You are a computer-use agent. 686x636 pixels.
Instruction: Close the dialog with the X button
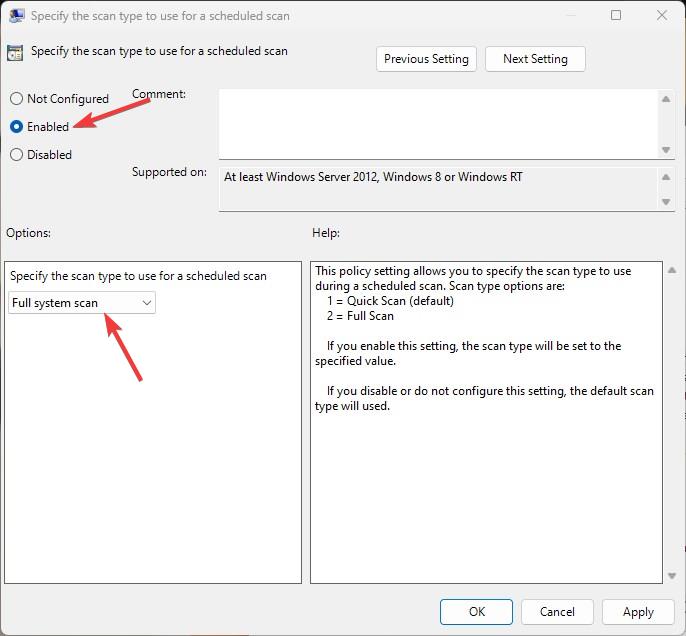[662, 15]
